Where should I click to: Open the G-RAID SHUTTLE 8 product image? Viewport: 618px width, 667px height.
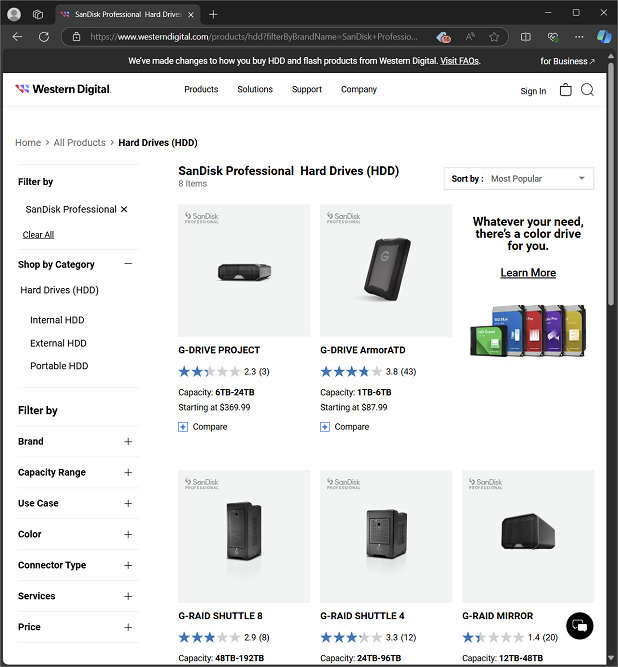click(244, 536)
